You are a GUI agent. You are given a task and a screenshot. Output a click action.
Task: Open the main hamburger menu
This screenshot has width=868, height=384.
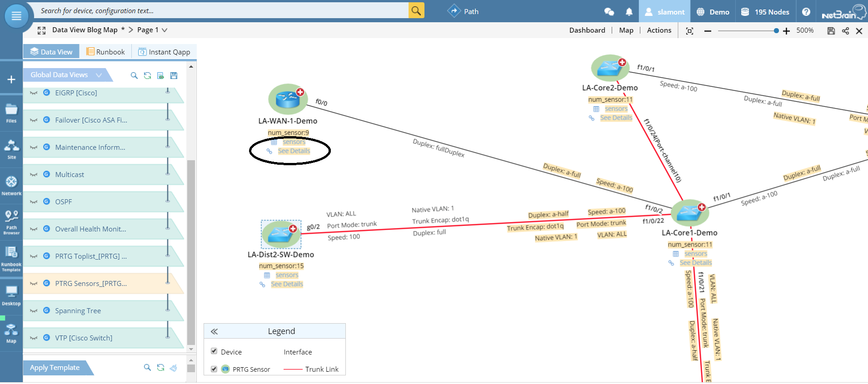click(16, 16)
